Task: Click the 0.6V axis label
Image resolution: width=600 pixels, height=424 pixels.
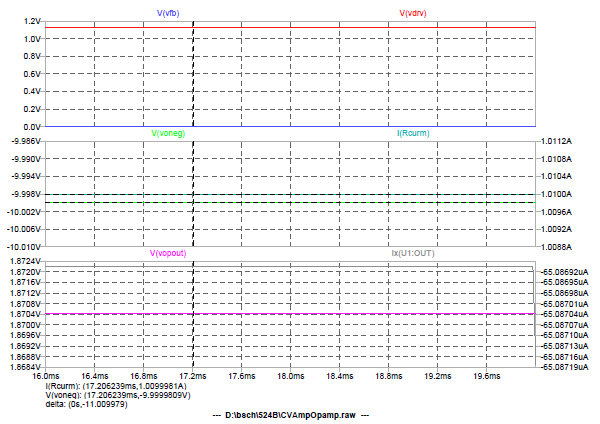Action: click(x=32, y=74)
